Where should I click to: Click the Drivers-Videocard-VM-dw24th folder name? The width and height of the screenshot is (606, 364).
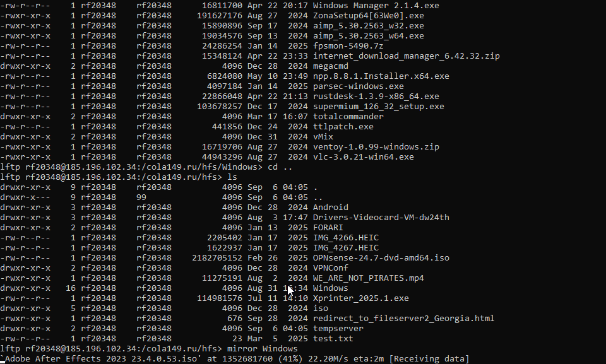pyautogui.click(x=381, y=218)
